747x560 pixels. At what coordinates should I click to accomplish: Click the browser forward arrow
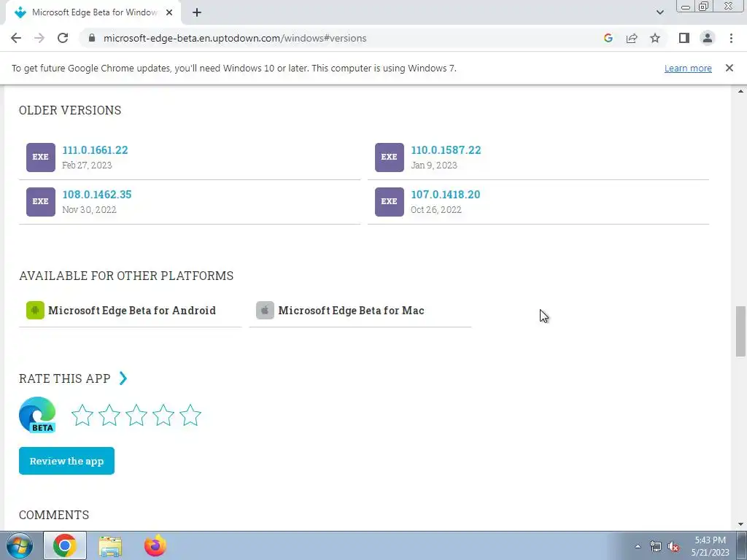(39, 38)
